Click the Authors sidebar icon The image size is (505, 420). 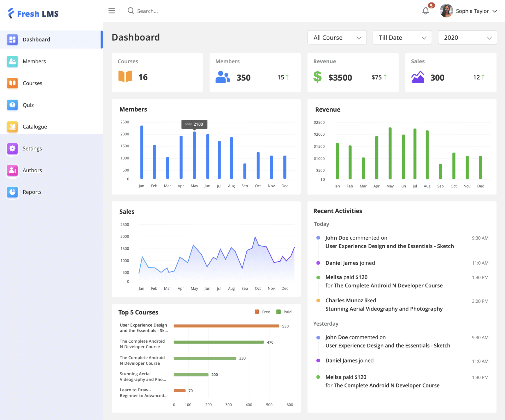[12, 170]
